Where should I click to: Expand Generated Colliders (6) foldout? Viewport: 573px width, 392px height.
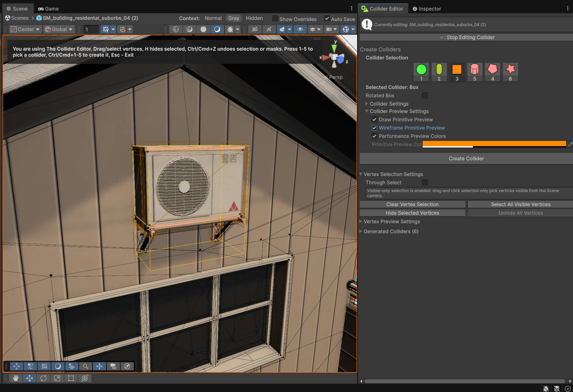(x=361, y=231)
